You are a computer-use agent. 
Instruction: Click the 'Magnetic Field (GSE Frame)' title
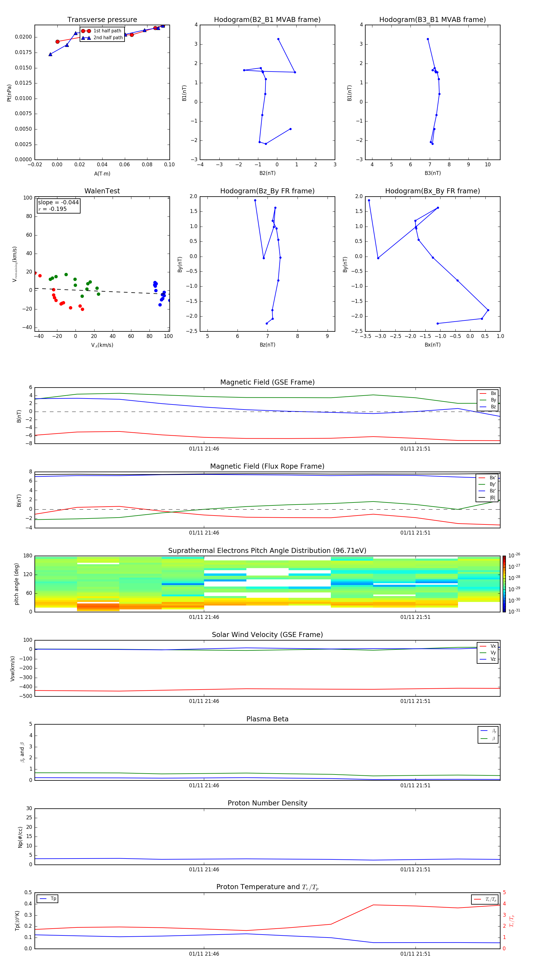coord(267,382)
